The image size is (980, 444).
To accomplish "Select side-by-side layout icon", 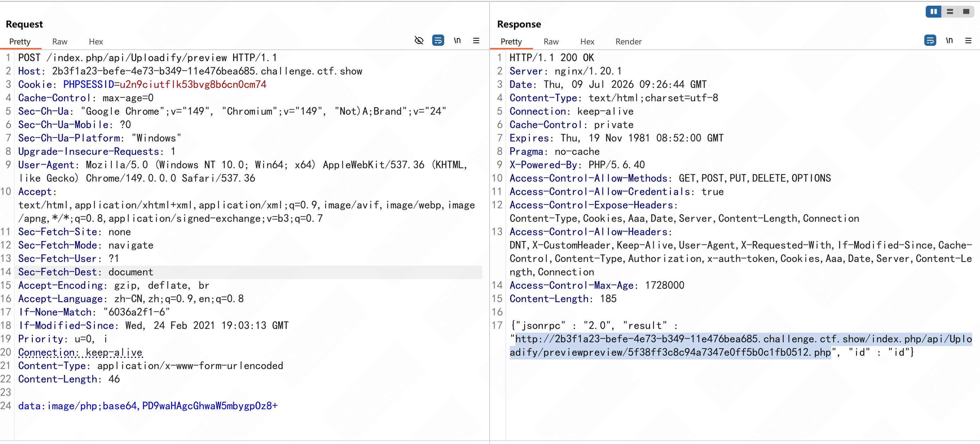I will (x=933, y=12).
